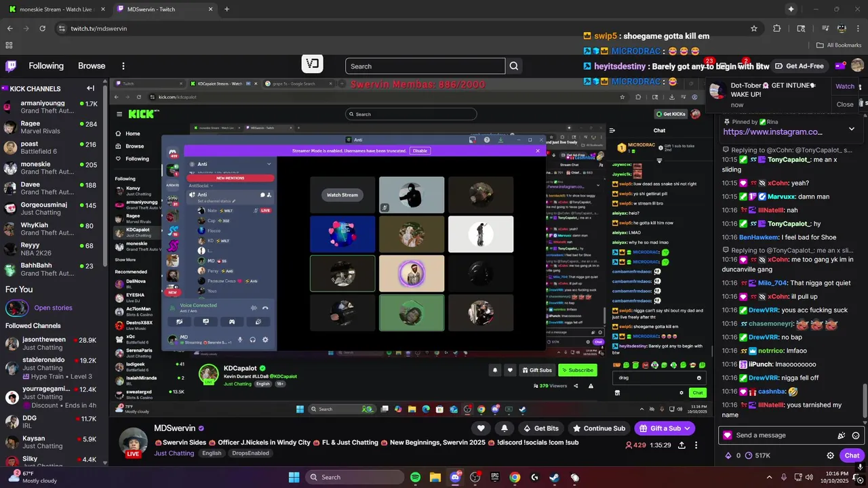Open the purple Prime loot icon
This screenshot has height=488, width=868.
pyautogui.click(x=840, y=66)
